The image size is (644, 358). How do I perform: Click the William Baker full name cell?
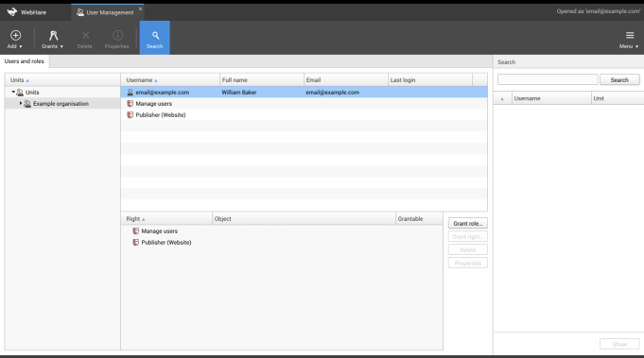click(239, 93)
